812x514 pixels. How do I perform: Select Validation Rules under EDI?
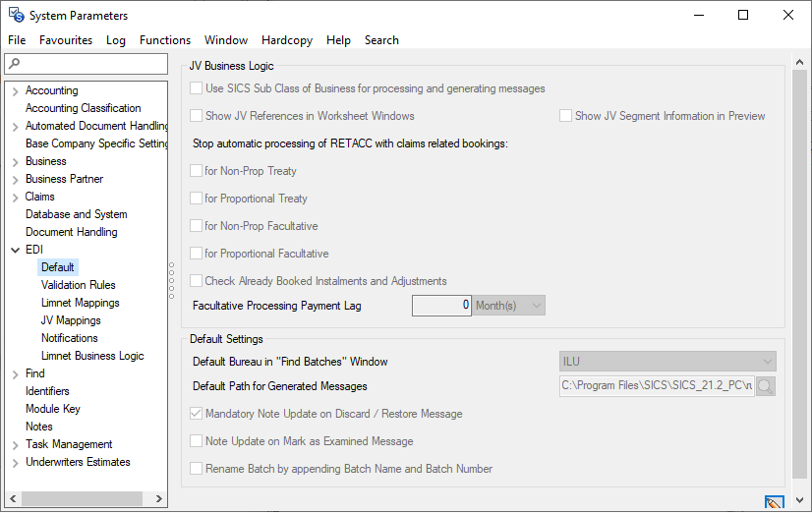78,285
